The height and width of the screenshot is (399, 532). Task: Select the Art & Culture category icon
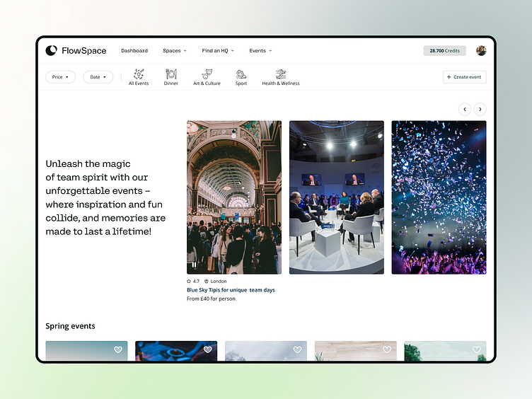pyautogui.click(x=207, y=74)
